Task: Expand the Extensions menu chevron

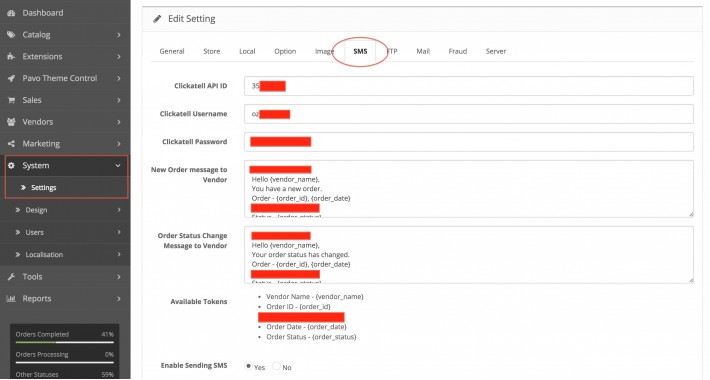Action: click(x=119, y=57)
